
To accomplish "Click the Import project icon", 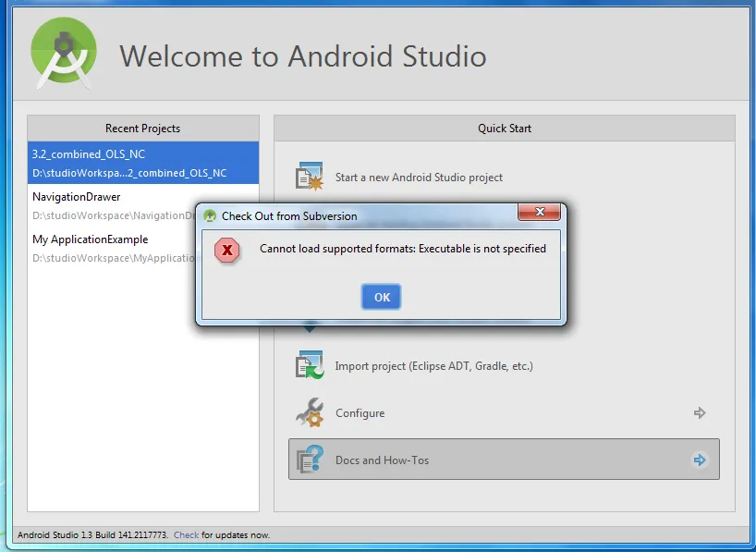I will coord(309,365).
